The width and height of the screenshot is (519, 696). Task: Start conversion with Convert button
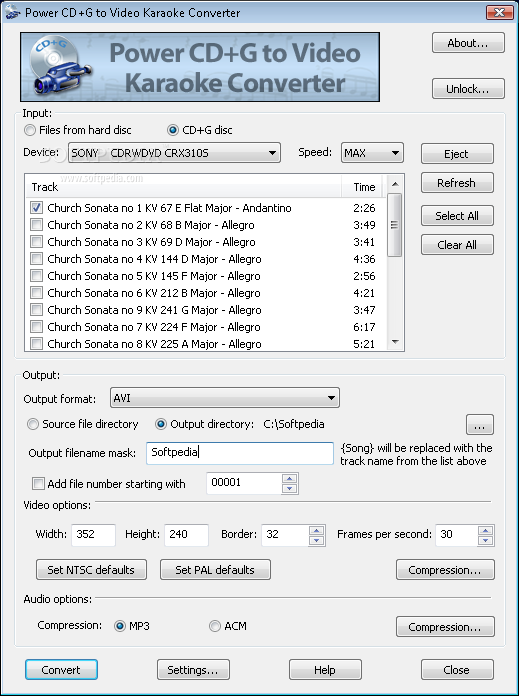pyautogui.click(x=61, y=669)
